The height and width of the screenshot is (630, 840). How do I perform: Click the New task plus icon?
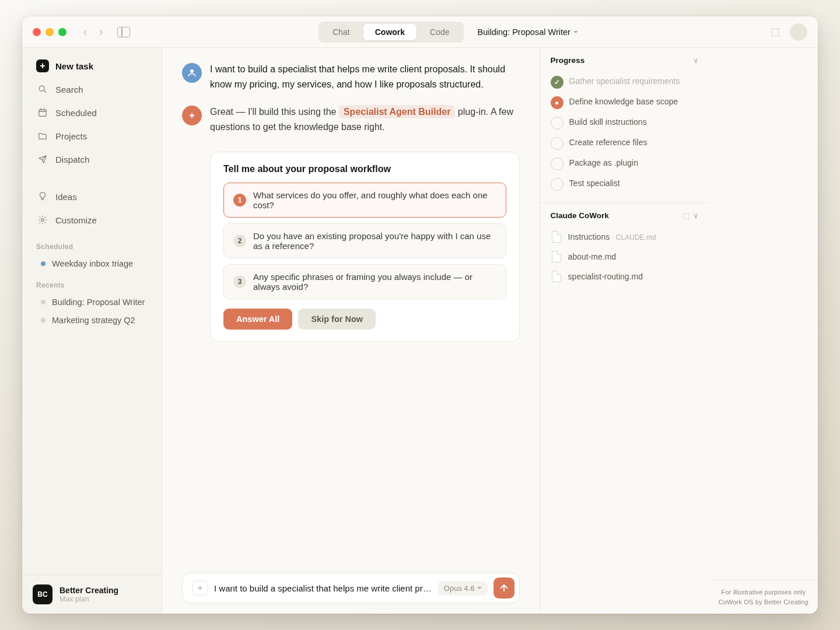pyautogui.click(x=43, y=66)
